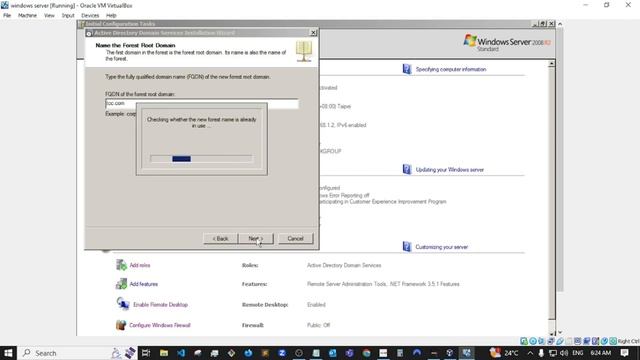Click the network tray icon
640x360 pixels.
coord(553,353)
